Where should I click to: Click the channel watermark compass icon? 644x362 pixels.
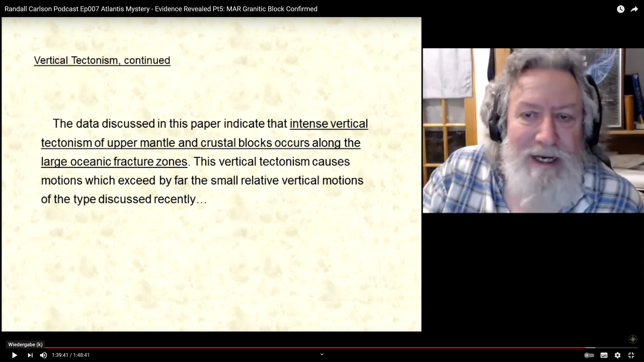pyautogui.click(x=633, y=339)
